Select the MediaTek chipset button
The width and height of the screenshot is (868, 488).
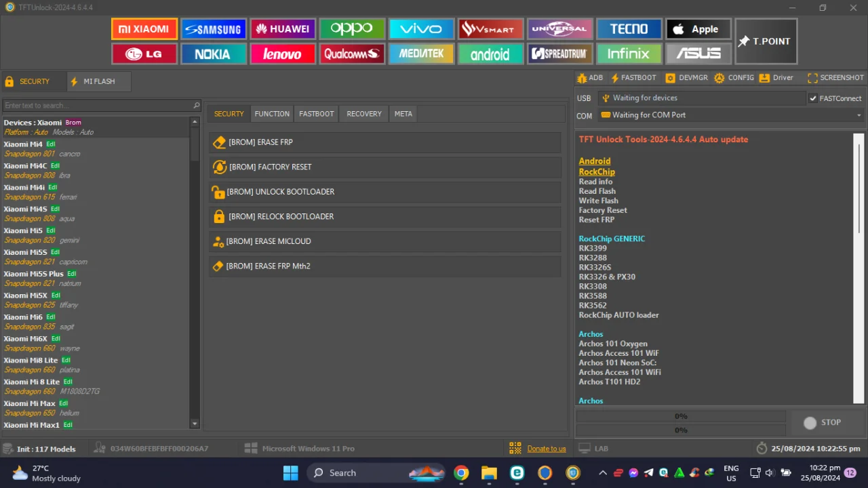click(x=421, y=54)
